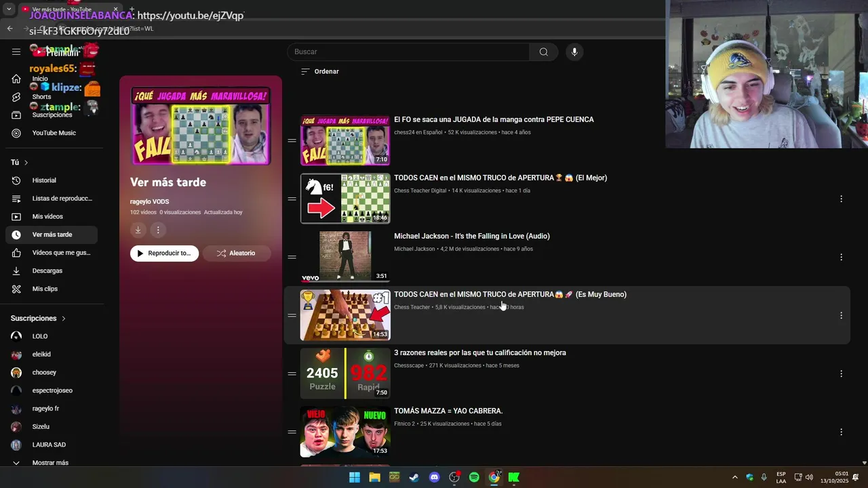Image resolution: width=868 pixels, height=488 pixels.
Task: Select Ver más tarde in sidebar
Action: (x=51, y=235)
